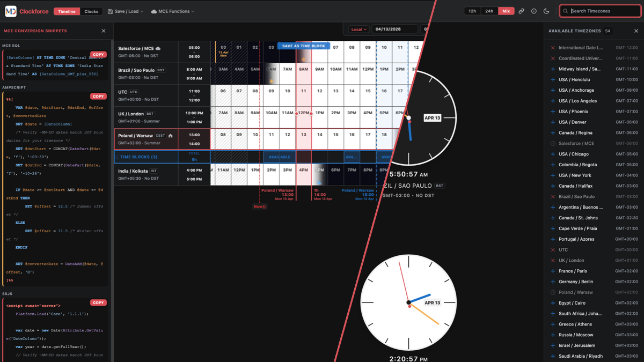The width and height of the screenshot is (644, 362).
Task: Switch time format to 12h
Action: (x=472, y=11)
